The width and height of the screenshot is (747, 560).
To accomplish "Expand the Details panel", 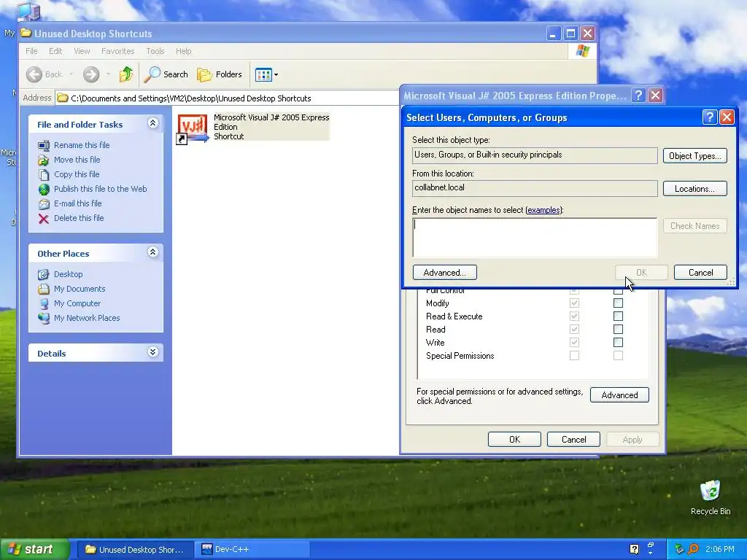I will point(152,352).
